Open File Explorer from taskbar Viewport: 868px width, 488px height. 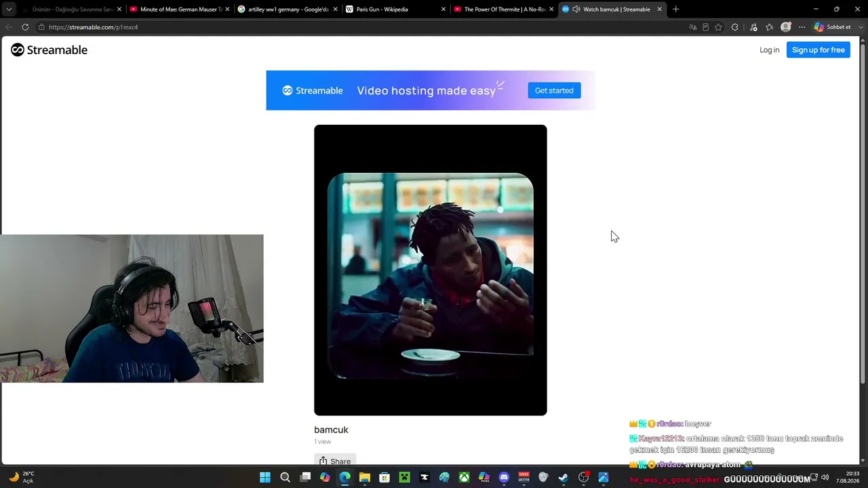click(x=365, y=478)
